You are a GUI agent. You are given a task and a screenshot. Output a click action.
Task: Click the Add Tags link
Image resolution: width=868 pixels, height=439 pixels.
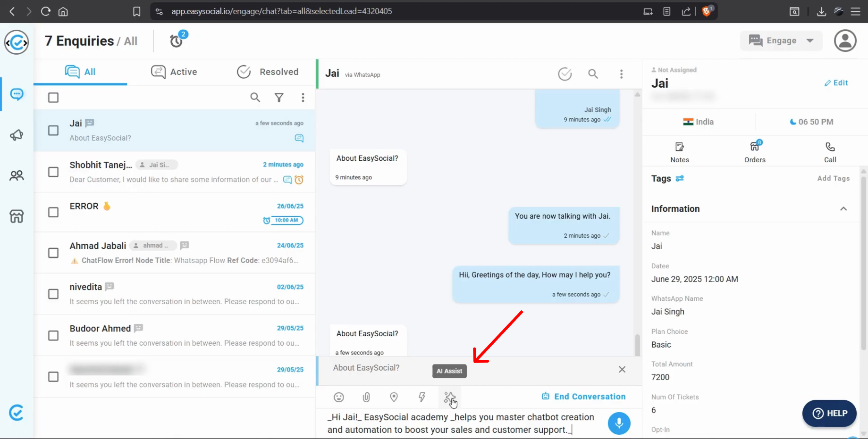click(833, 178)
